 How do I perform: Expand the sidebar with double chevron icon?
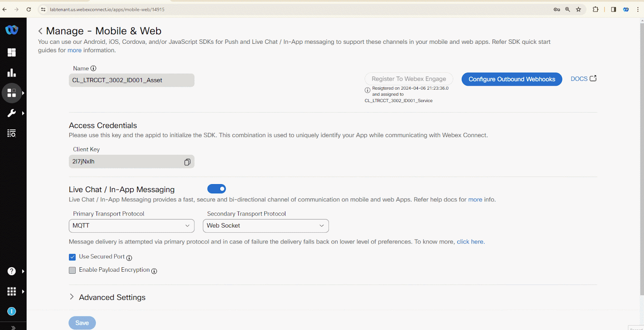13,328
